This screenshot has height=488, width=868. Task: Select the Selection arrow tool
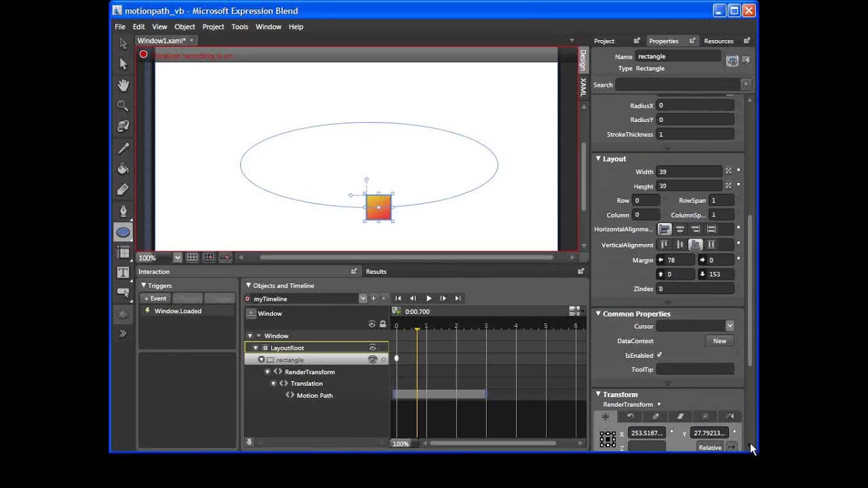tap(123, 44)
